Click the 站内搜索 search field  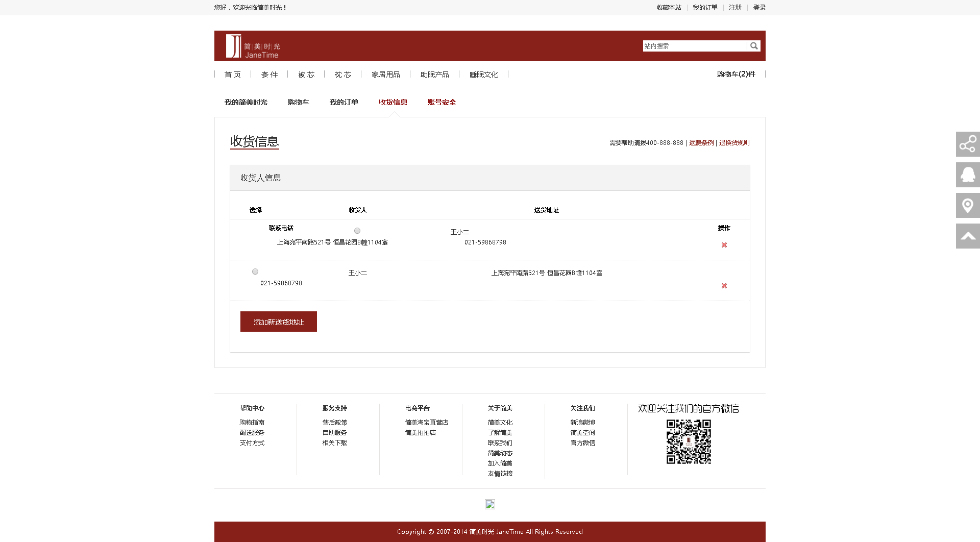point(694,46)
